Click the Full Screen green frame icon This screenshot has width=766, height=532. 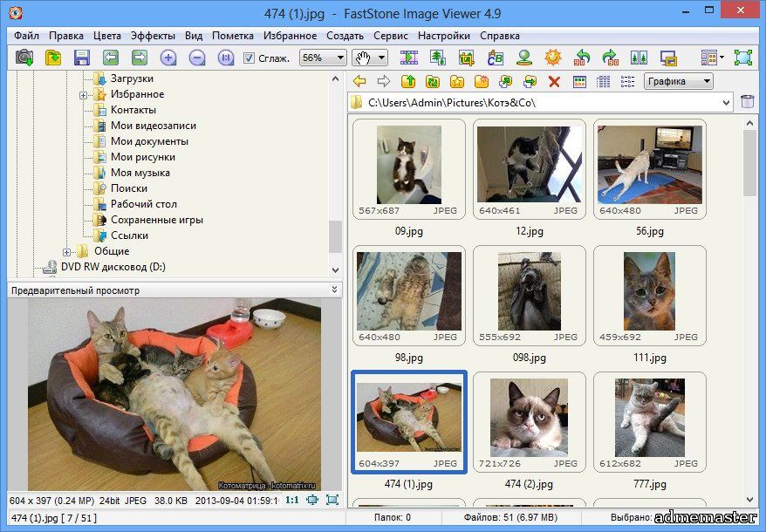click(743, 58)
